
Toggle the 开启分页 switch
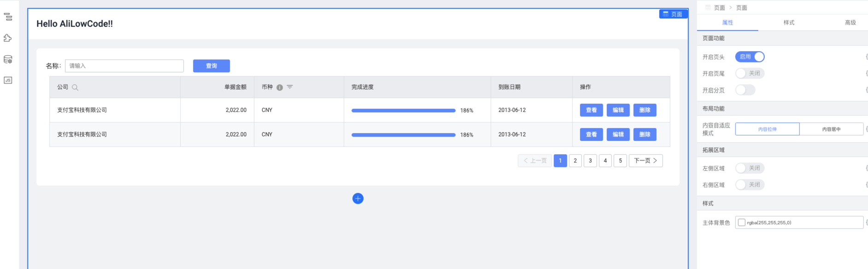745,90
